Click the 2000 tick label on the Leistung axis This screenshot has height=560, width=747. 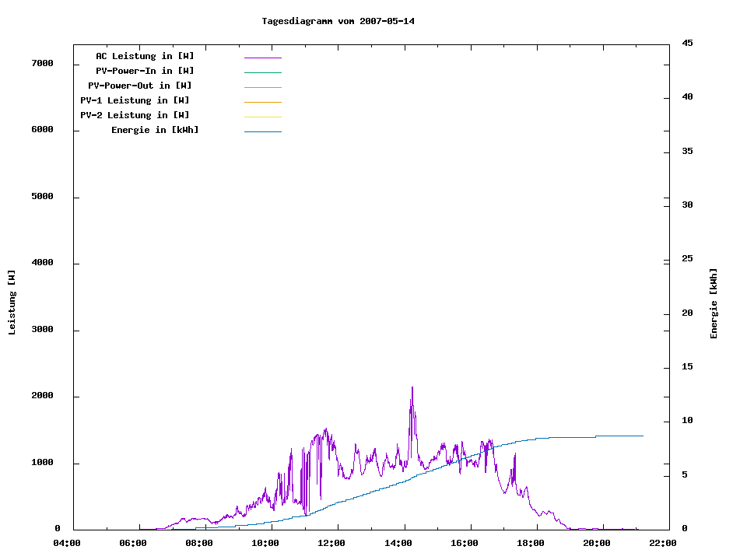(41, 396)
